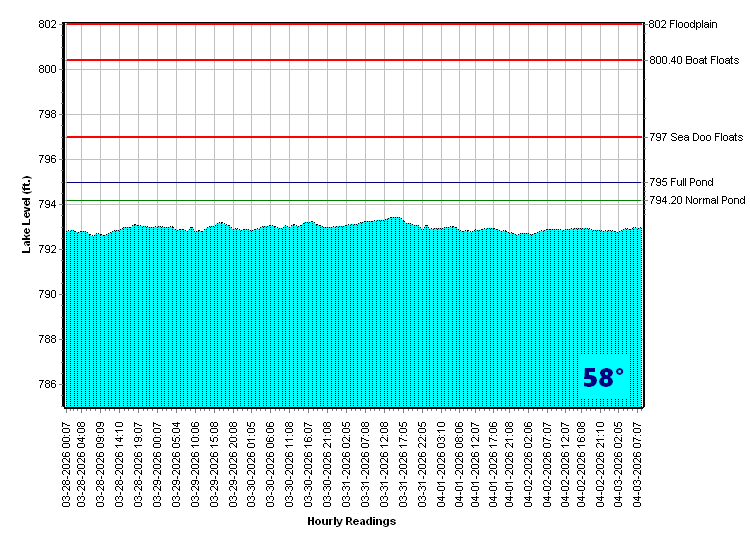The image size is (750, 550).
Task: Click the 800 tick on the Y-axis
Action: coord(48,69)
